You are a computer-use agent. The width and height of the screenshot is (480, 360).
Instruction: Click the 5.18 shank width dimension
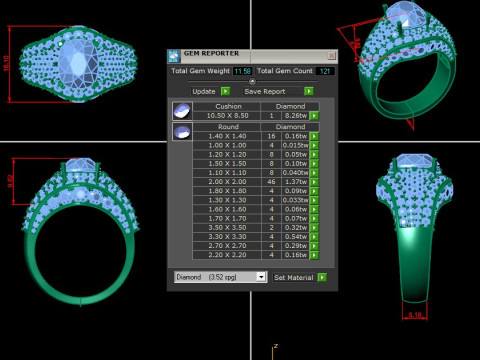415,314
